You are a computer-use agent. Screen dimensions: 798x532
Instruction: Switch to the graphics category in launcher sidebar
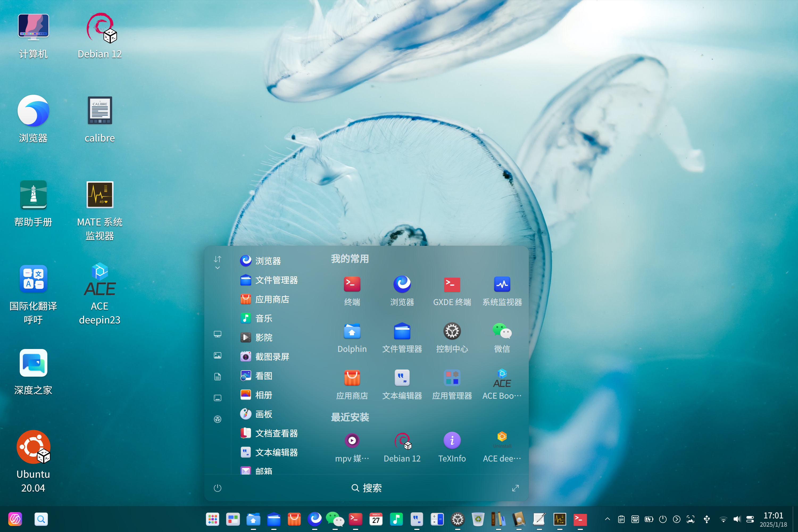click(x=218, y=355)
